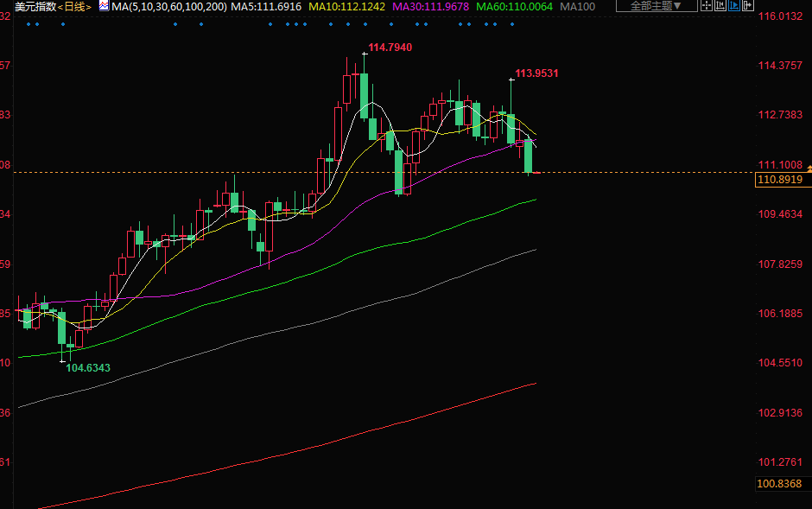The width and height of the screenshot is (812, 509).
Task: Click the dotted crosshair icon in top toolbar
Action: [707, 6]
